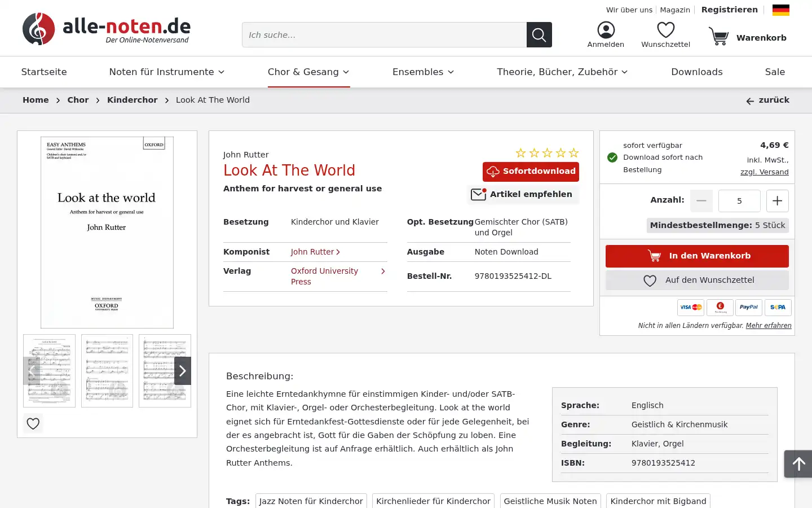This screenshot has width=812, height=508.
Task: Show next thumbnails with right arrow
Action: 183,371
